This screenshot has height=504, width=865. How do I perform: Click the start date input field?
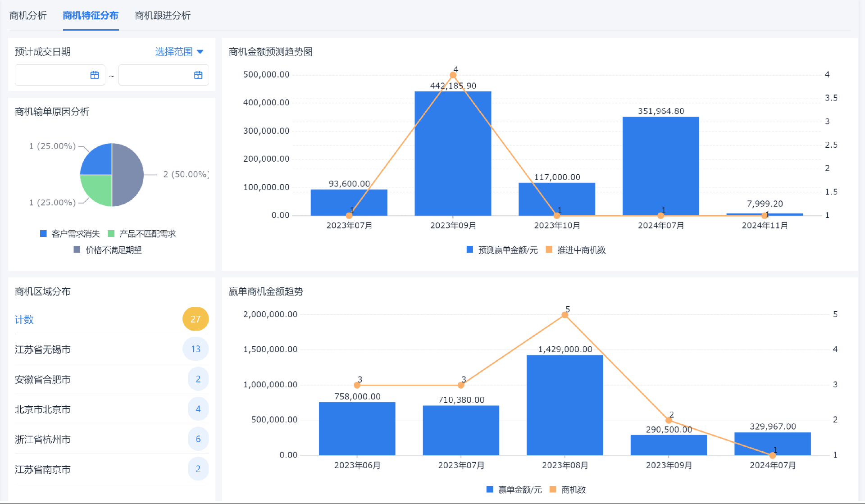(52, 75)
